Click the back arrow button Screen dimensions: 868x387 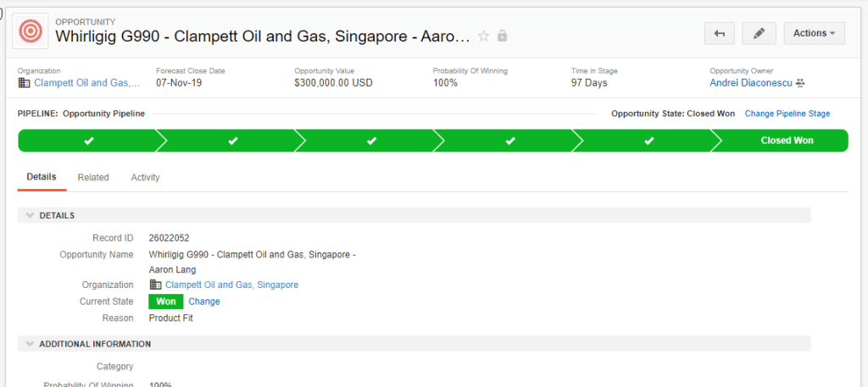(x=719, y=33)
